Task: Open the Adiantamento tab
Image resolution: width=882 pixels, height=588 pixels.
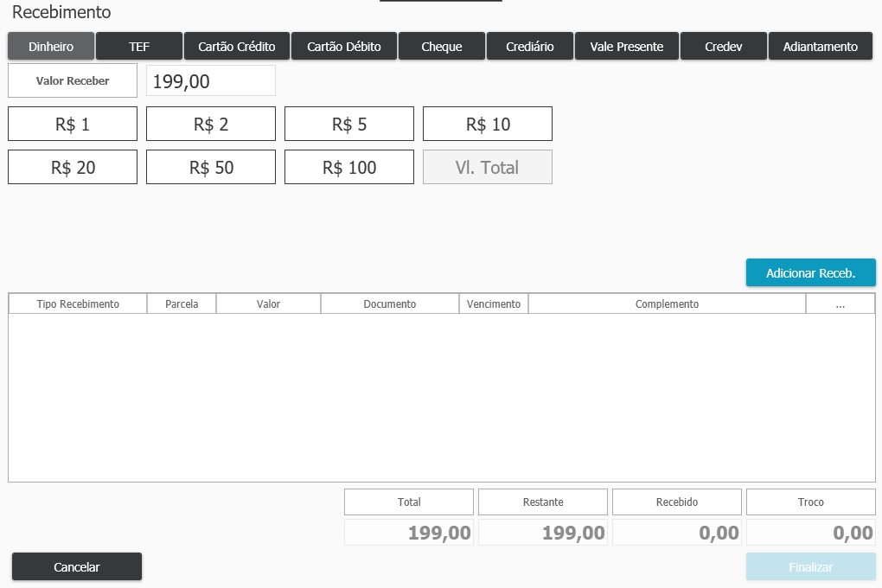Action: click(x=821, y=47)
